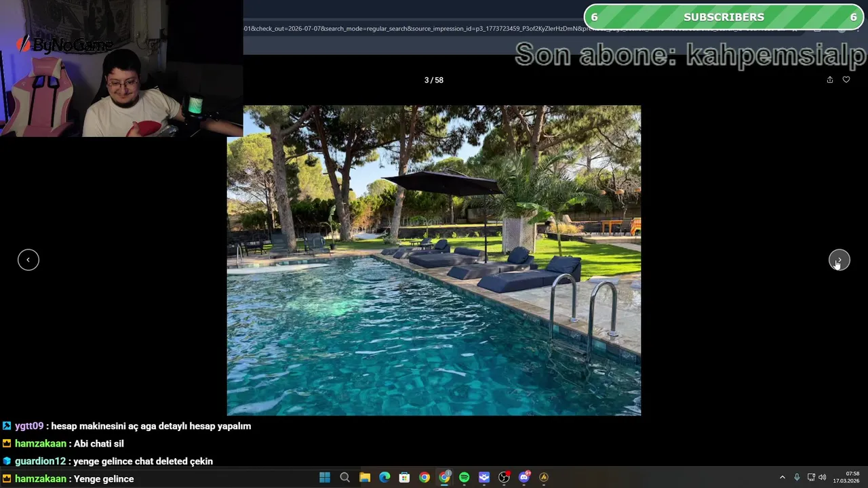Click hamzakaan's 'Yenge gelince' message
The image size is (868, 488).
(68, 479)
